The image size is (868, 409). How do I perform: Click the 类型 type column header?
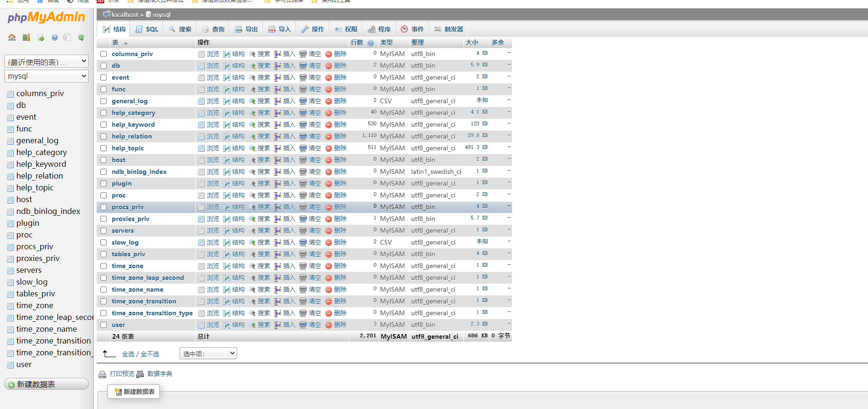(x=387, y=43)
